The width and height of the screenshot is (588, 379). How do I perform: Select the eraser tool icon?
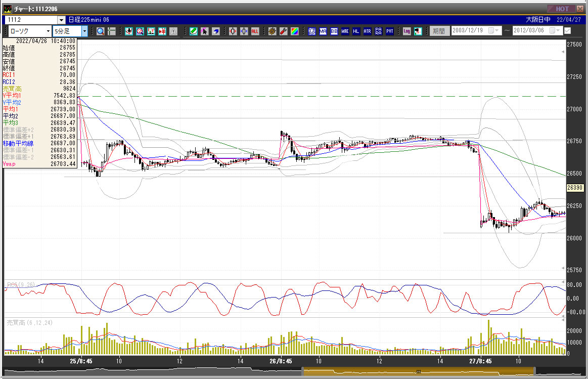(x=215, y=31)
